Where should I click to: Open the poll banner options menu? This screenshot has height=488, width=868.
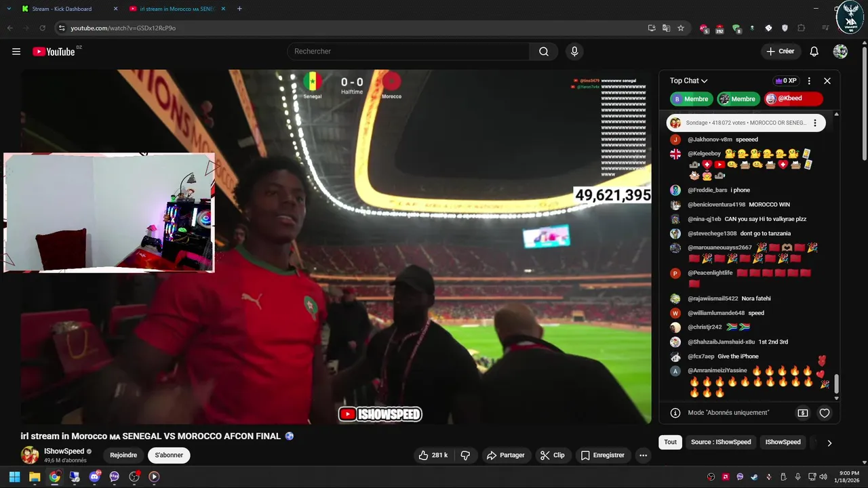tap(815, 123)
